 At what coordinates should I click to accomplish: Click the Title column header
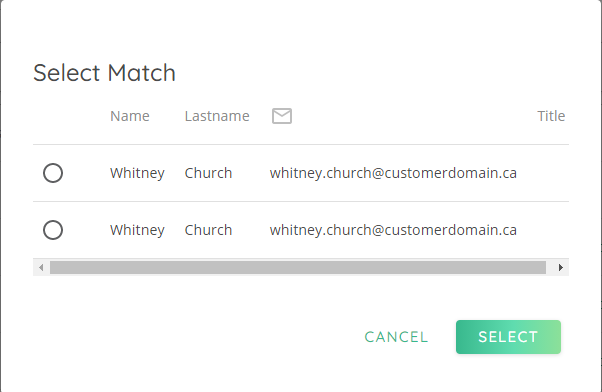click(x=551, y=116)
